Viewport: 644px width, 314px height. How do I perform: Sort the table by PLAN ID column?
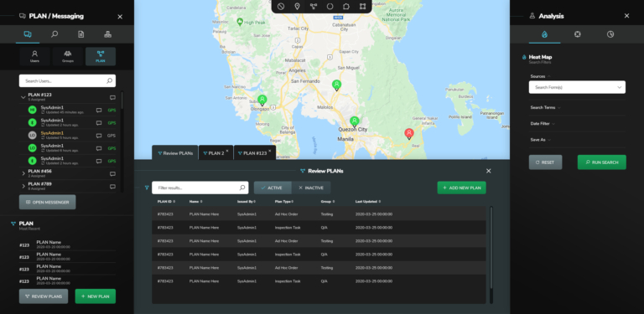coord(166,201)
